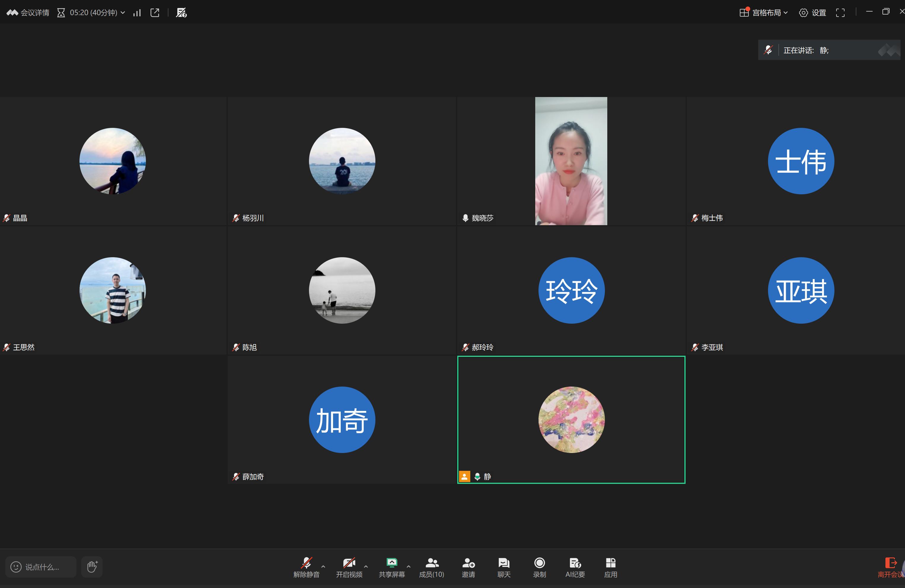Open the Chat (聊天) panel
Screen dimensions: 905x588
pos(504,567)
